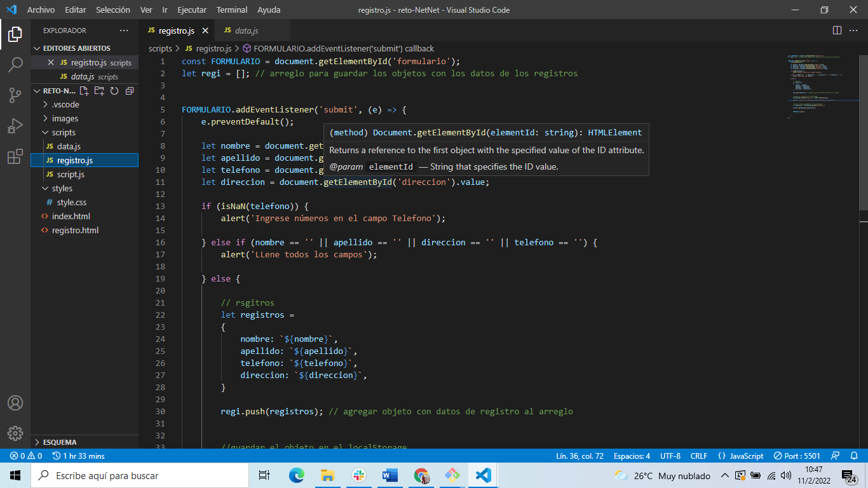Click Lín. 36, col. 72 status item

pyautogui.click(x=580, y=456)
